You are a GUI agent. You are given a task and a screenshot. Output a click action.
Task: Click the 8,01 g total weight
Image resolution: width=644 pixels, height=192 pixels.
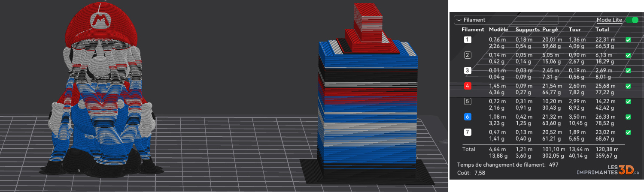click(x=604, y=77)
